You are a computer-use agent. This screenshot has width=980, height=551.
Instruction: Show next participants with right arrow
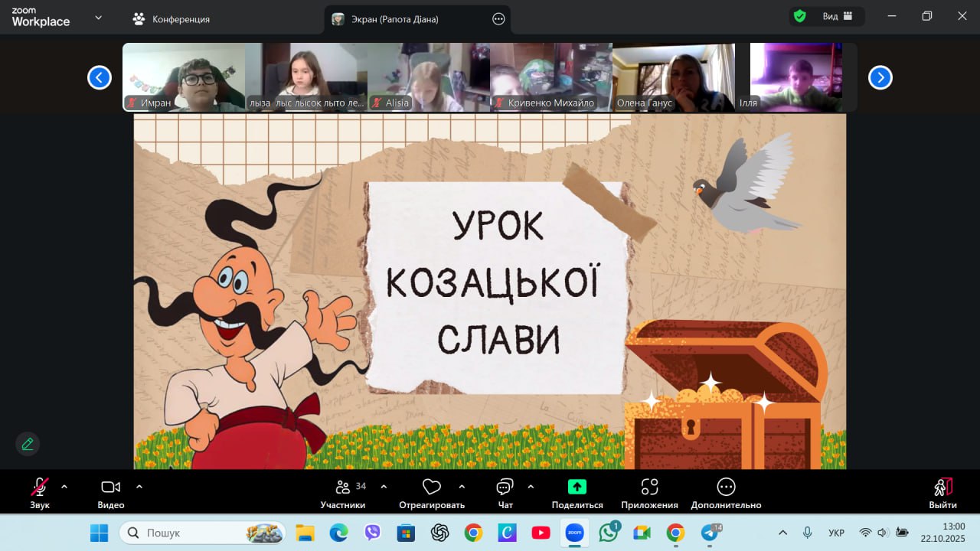coord(880,77)
